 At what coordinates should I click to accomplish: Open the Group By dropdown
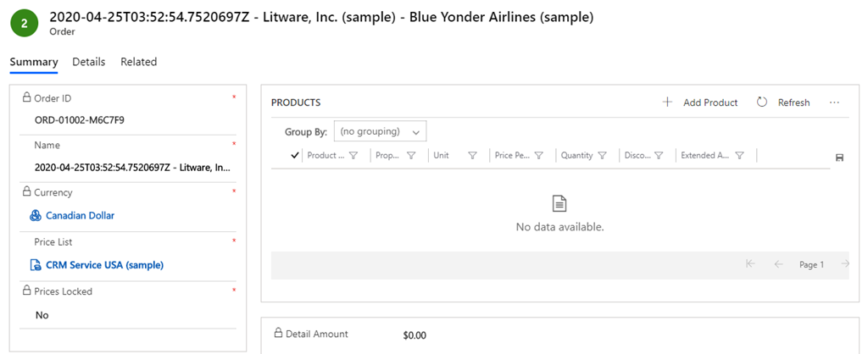point(381,132)
